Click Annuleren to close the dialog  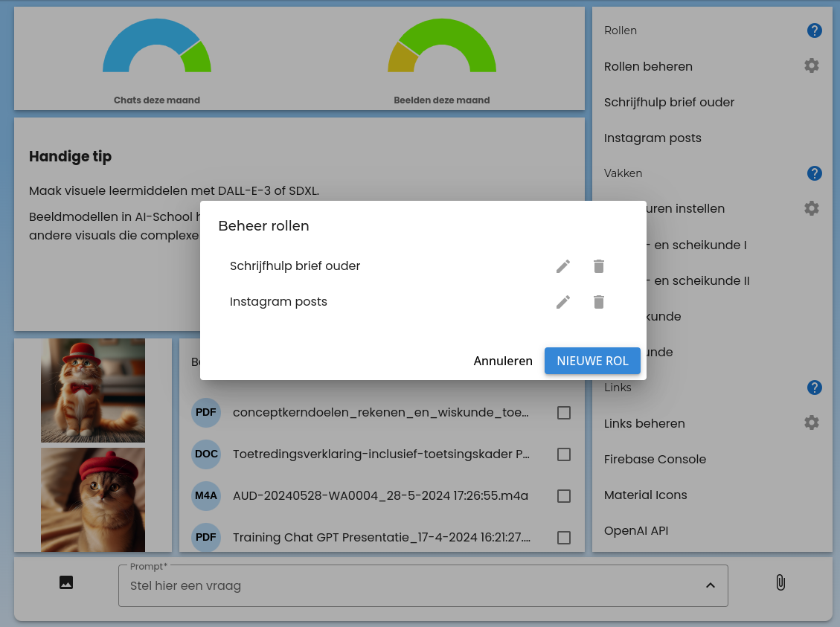point(503,361)
